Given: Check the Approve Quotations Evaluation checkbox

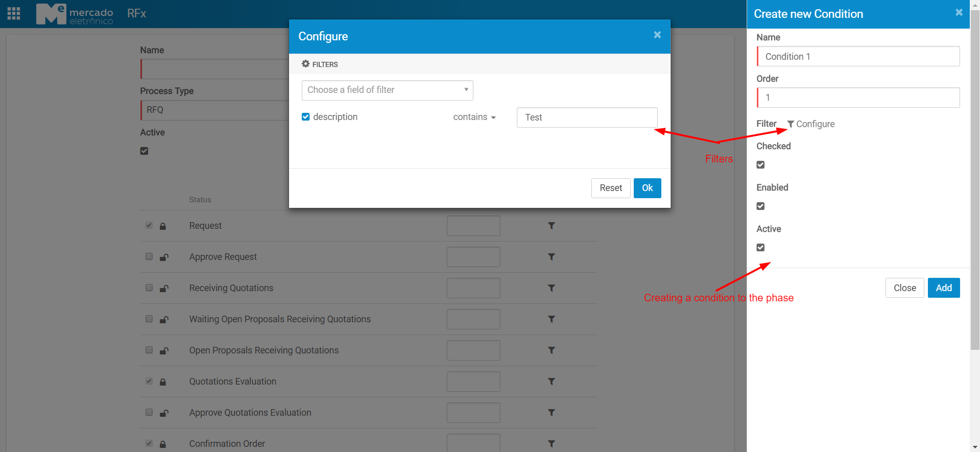Looking at the screenshot, I should pos(149,412).
